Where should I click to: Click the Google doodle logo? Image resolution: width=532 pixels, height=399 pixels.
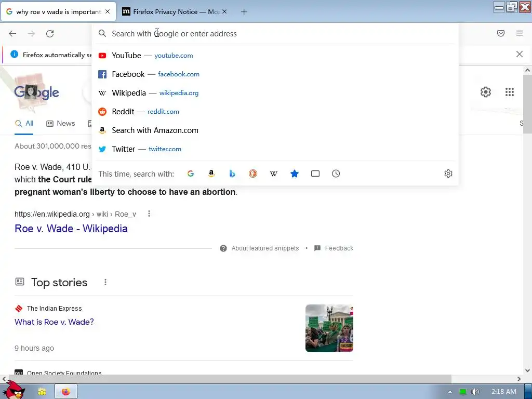[37, 92]
